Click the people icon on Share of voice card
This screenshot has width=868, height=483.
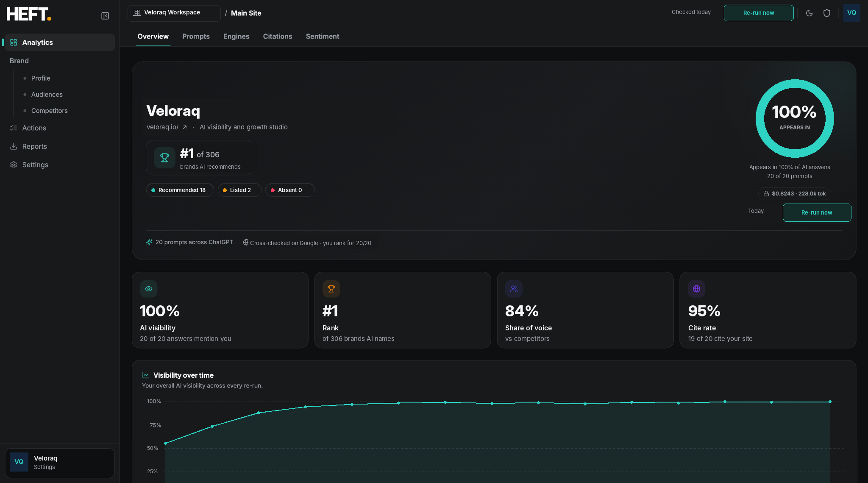[514, 289]
